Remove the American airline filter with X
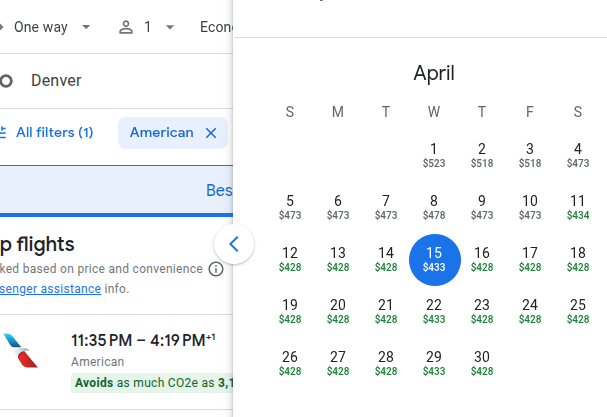Viewport: 607px width, 417px height. [x=211, y=133]
